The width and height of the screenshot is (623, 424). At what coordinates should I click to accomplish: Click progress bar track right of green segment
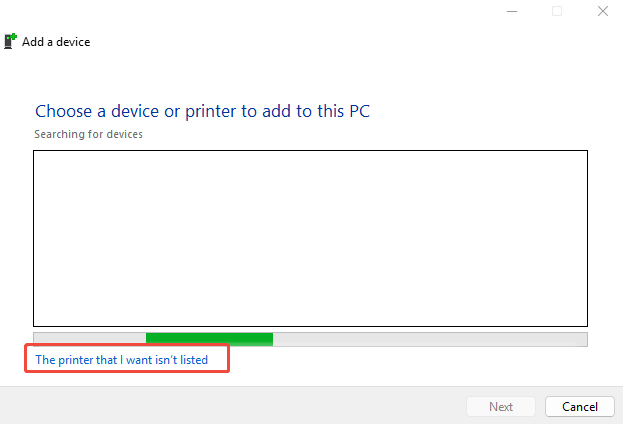click(x=430, y=339)
